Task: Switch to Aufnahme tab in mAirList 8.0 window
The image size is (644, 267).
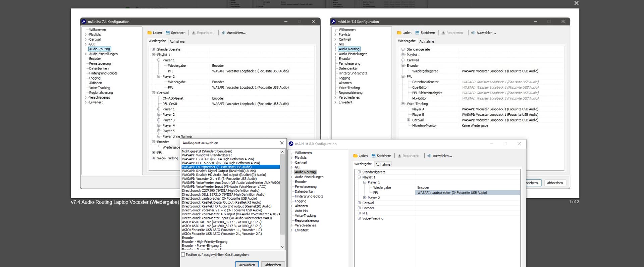Action: coord(383,164)
